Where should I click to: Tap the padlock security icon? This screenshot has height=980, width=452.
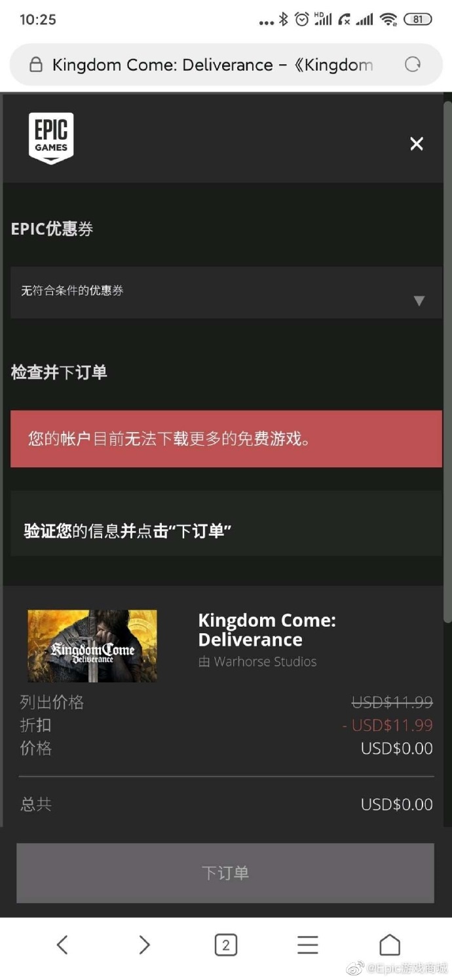pos(35,64)
